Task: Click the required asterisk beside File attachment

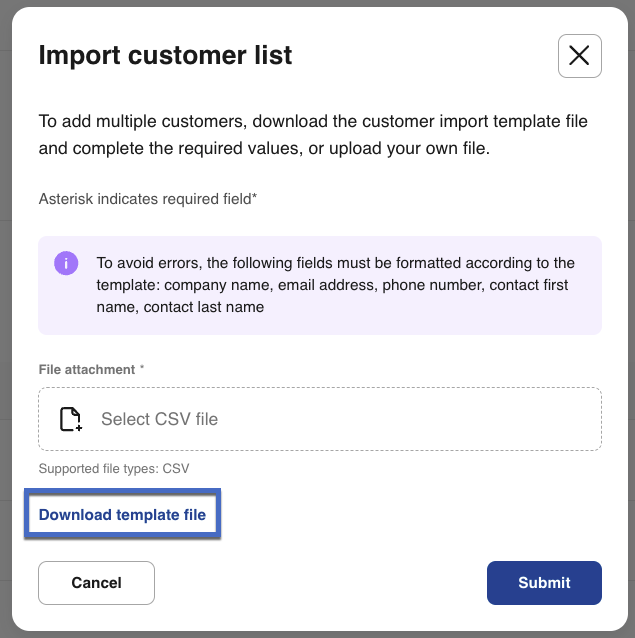Action: click(x=142, y=370)
